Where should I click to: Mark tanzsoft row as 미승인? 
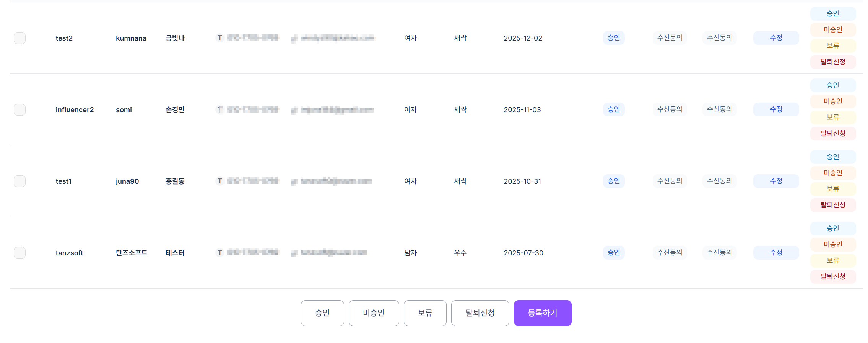pyautogui.click(x=833, y=244)
